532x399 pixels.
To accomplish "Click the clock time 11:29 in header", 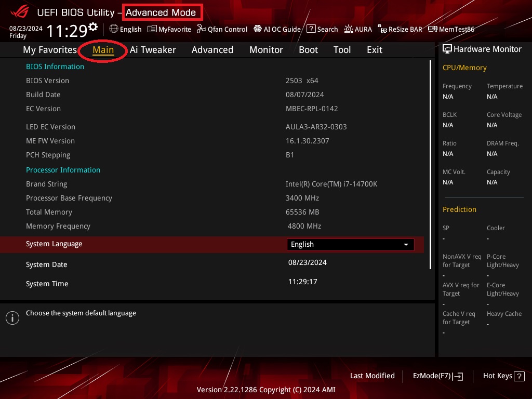I will [x=67, y=31].
